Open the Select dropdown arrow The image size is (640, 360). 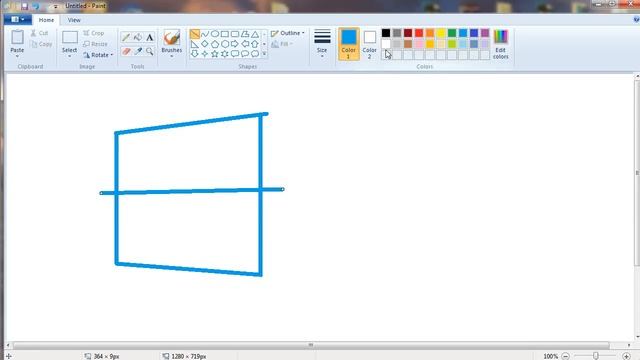[69, 56]
